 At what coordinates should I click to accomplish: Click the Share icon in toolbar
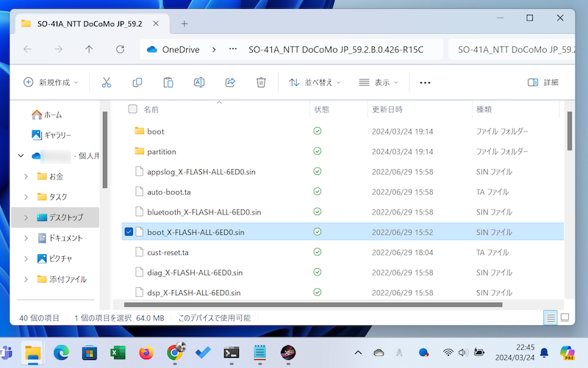point(229,82)
